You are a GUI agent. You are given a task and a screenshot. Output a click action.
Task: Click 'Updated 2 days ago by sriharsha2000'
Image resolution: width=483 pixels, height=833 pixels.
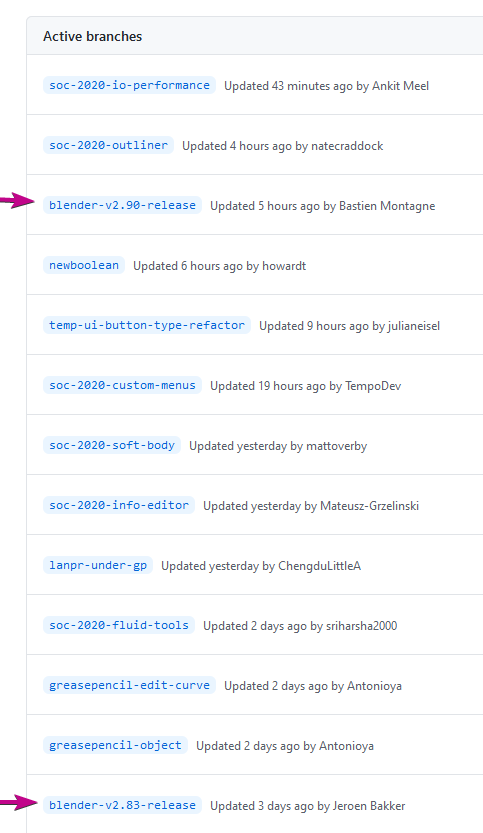pyautogui.click(x=300, y=626)
